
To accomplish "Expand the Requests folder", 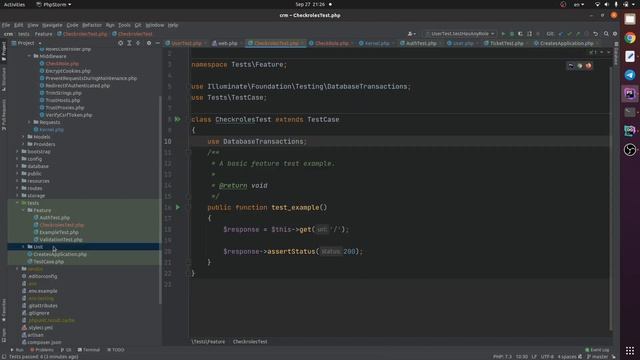I will coord(29,122).
